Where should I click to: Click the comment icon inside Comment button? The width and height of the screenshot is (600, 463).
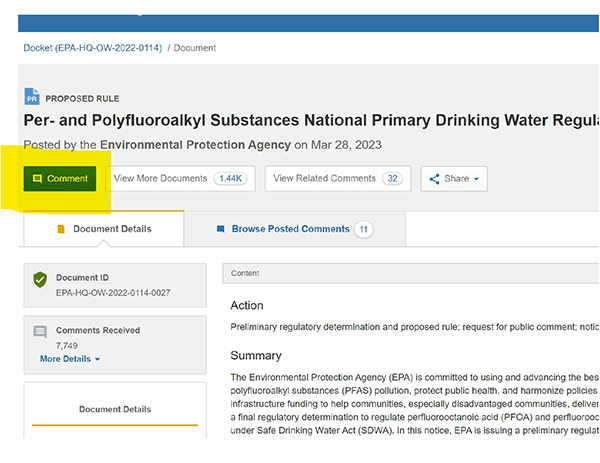37,179
